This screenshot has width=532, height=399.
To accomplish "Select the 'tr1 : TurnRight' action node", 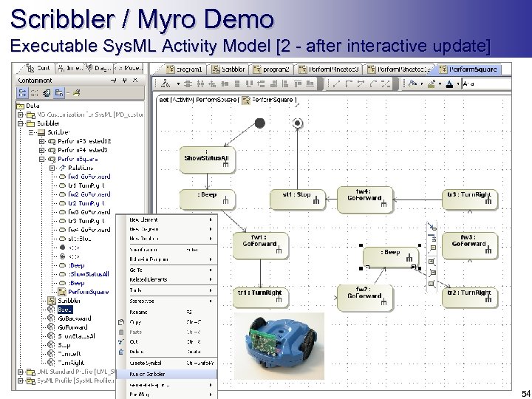I will coord(261,298).
